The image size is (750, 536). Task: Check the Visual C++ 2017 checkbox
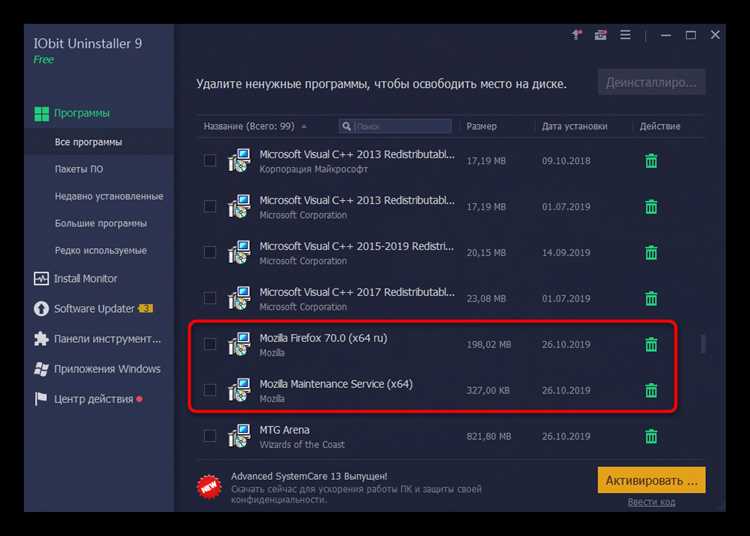[x=210, y=298]
